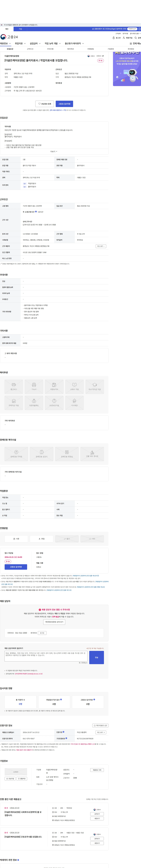Expand the 취업지원 navigation menu
Viewport: 141px width, 868px height.
point(20,43)
